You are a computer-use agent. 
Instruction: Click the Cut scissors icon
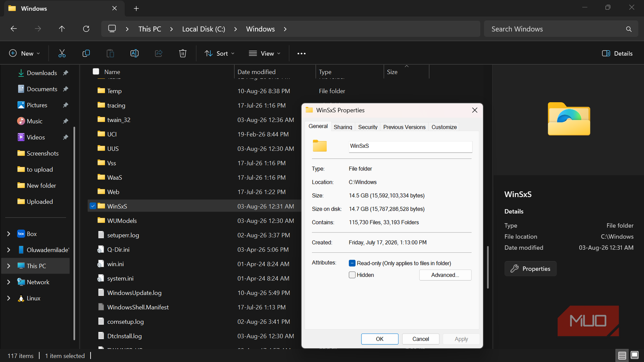pyautogui.click(x=62, y=53)
